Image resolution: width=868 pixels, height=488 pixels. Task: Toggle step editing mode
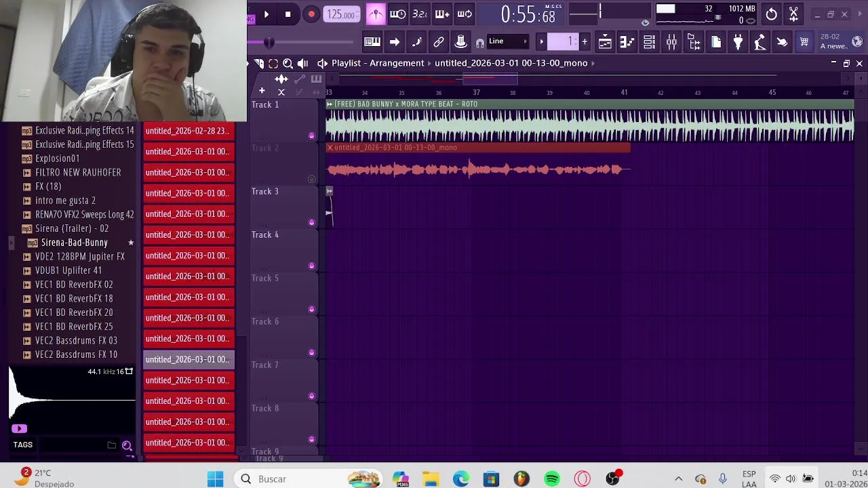pyautogui.click(x=442, y=14)
